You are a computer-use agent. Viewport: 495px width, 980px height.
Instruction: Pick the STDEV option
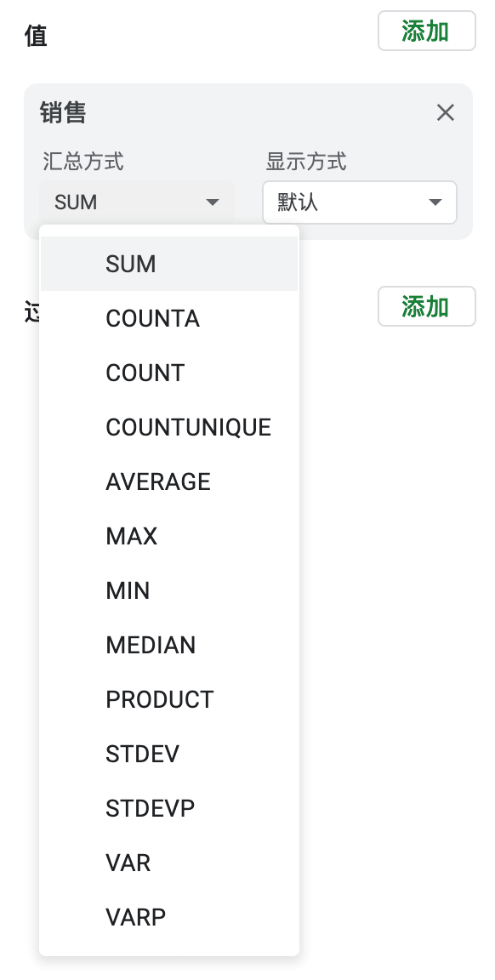[168, 753]
